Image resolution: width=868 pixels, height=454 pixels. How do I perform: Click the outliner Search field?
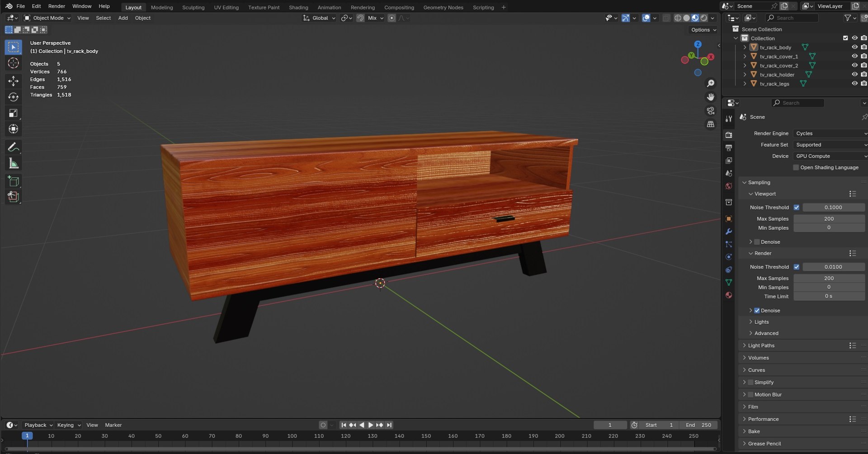coord(793,18)
